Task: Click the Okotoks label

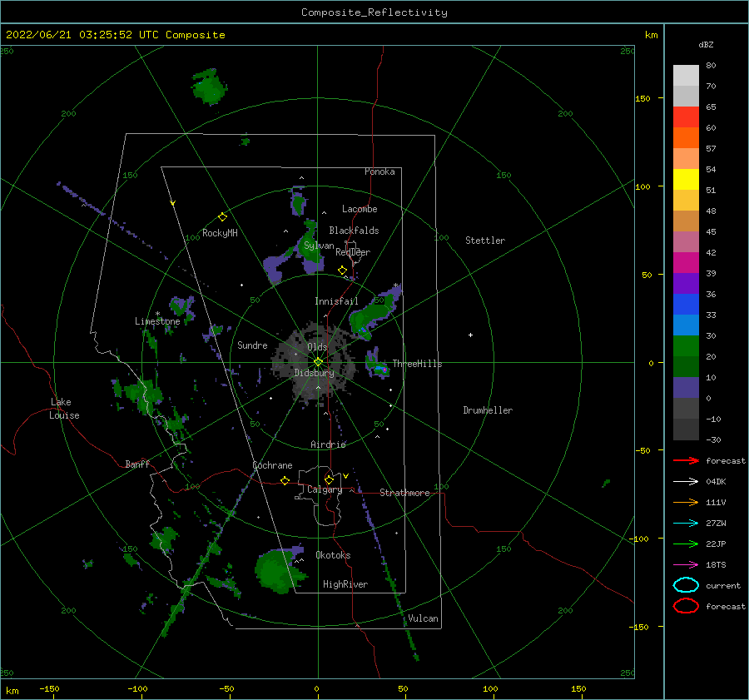Action: tap(333, 555)
